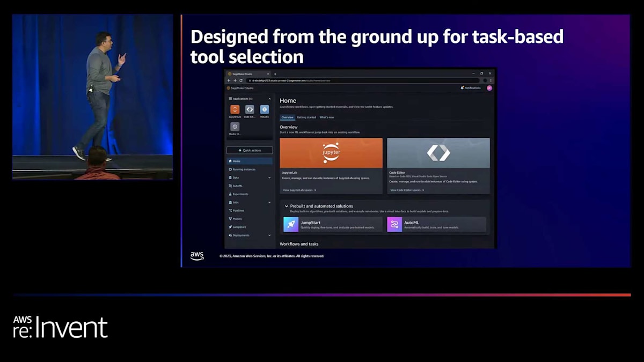Image resolution: width=644 pixels, height=362 pixels.
Task: Switch to the What's new tab
Action: click(x=327, y=117)
